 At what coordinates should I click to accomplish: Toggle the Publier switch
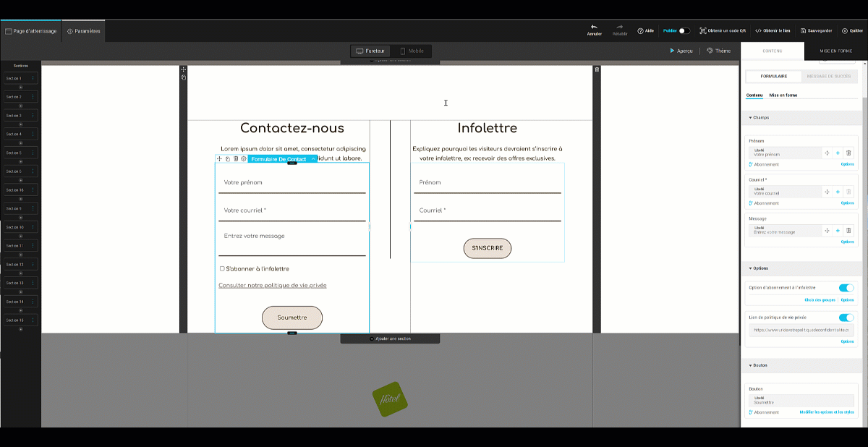[684, 31]
